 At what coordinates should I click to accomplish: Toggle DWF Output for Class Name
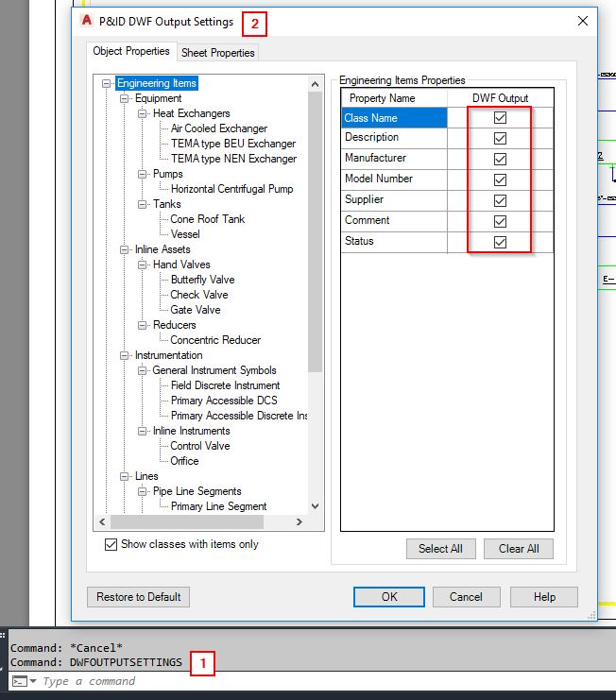[500, 118]
